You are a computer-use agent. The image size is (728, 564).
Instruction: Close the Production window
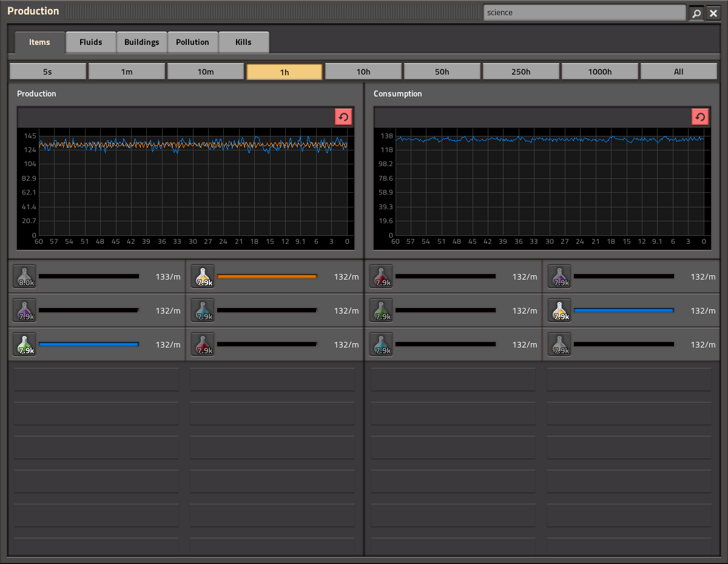(713, 13)
